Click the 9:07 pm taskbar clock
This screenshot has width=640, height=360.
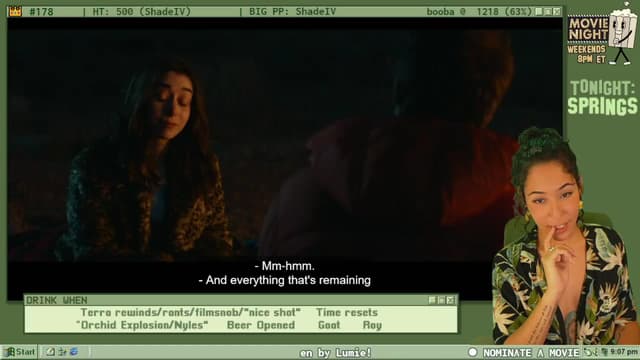[624, 351]
